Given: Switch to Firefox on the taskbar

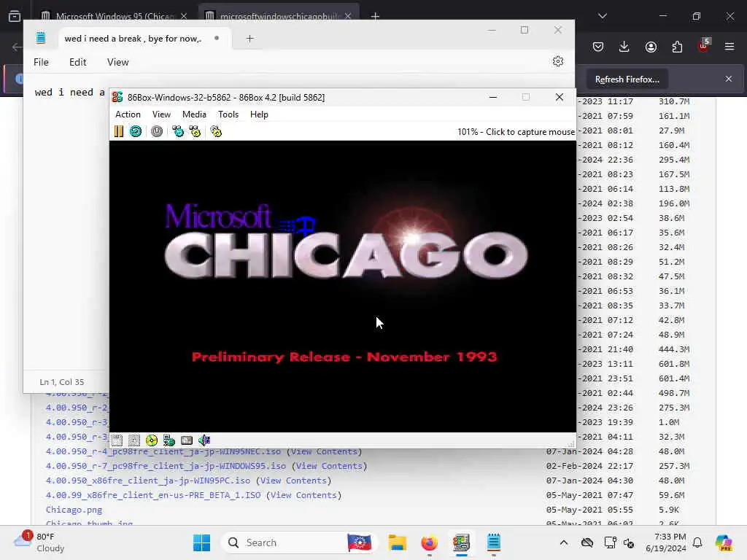Looking at the screenshot, I should [429, 542].
